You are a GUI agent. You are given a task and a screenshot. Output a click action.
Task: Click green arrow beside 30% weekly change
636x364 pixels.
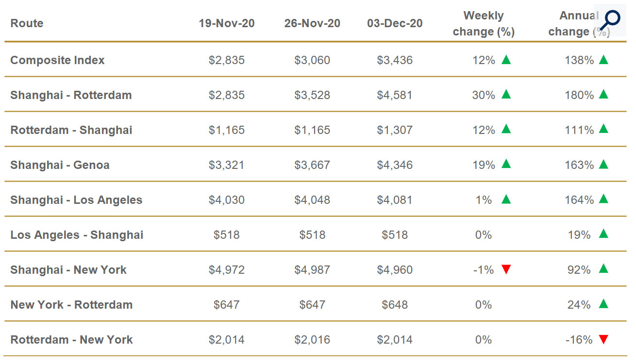(x=506, y=94)
